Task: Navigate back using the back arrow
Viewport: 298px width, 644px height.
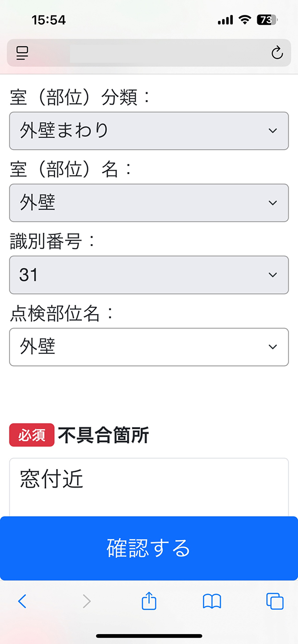Action: (23, 601)
